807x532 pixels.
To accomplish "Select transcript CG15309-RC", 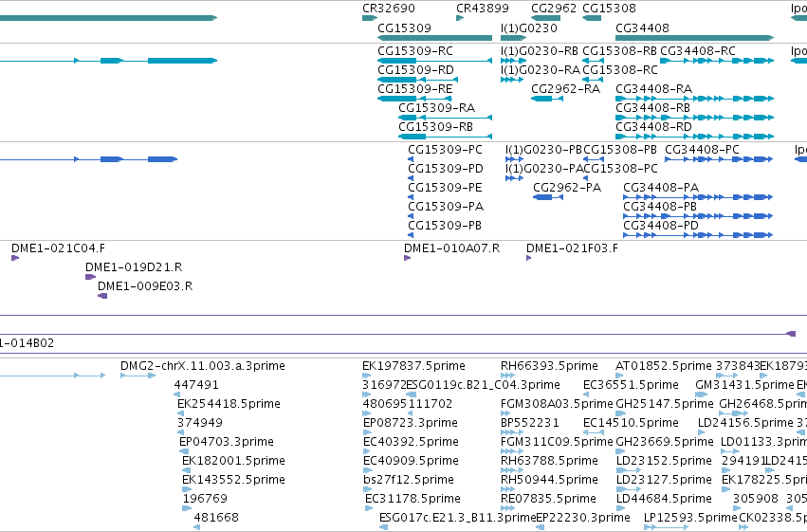I will click(435, 61).
